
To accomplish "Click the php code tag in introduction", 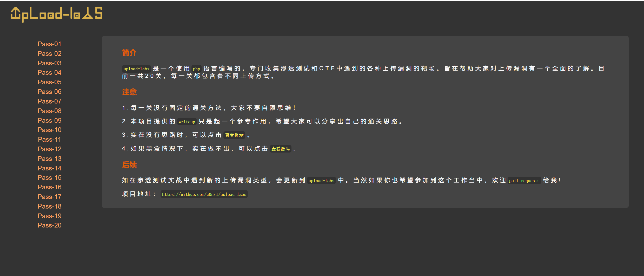I will click(196, 69).
